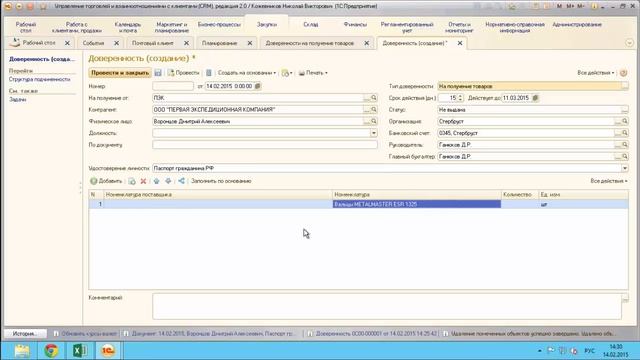Open Создать на основании dropdown

point(247,73)
